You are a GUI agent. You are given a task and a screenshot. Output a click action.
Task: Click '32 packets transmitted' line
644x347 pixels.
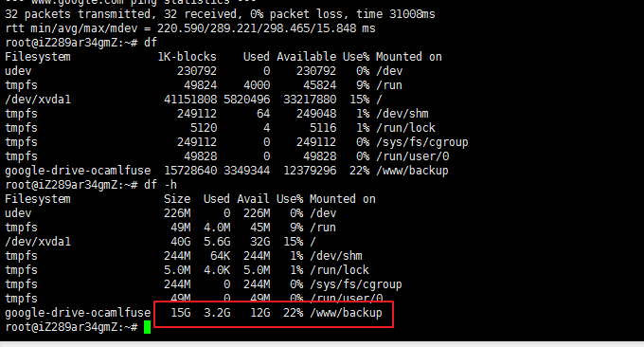point(220,14)
